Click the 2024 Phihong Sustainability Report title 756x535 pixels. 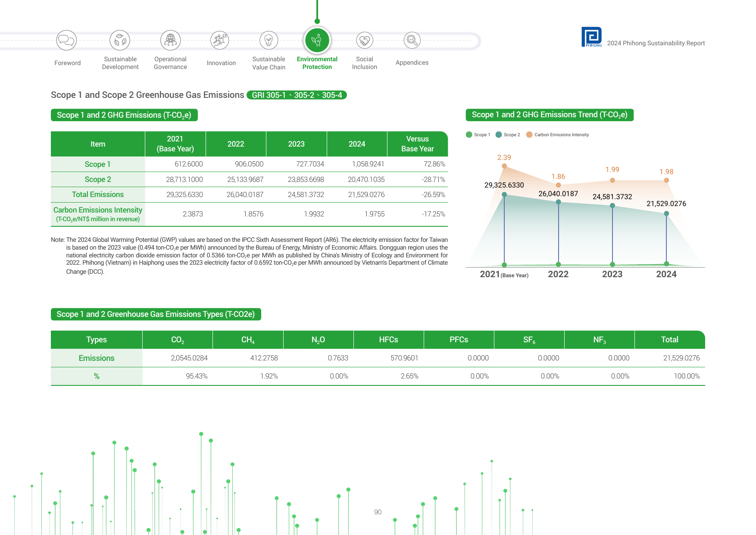click(656, 43)
